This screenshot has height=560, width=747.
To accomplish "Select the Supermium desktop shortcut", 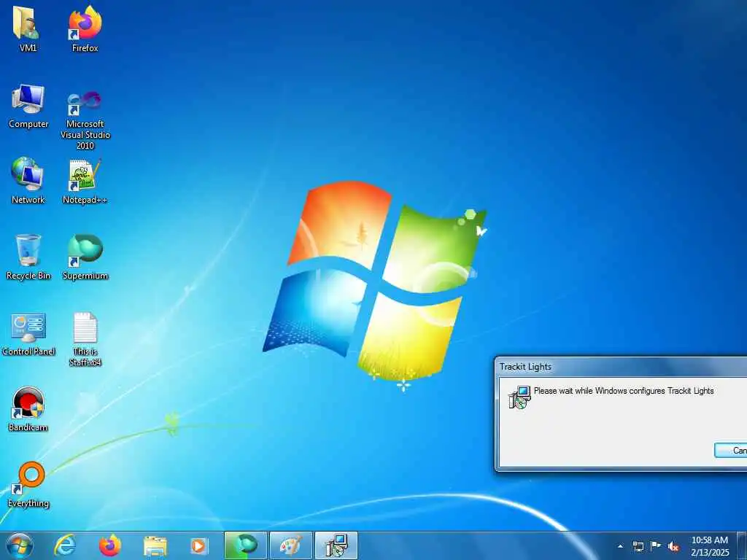I will (85, 257).
